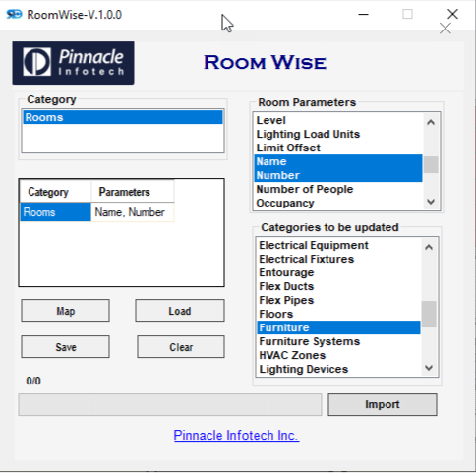
Task: Click Categories list scroll up arrow
Action: (x=429, y=247)
